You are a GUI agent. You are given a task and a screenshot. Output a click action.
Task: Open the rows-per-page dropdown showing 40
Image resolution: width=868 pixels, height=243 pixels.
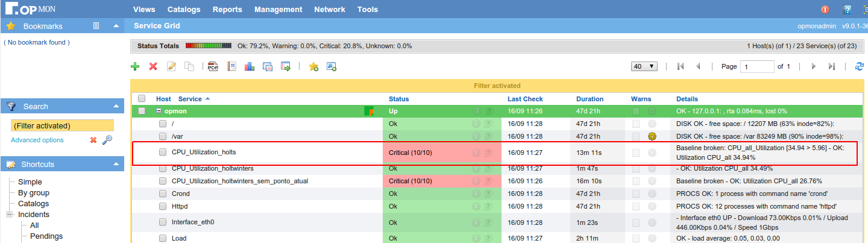pos(644,66)
